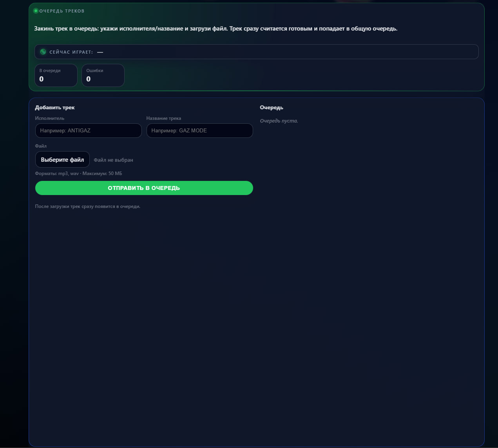Click the green status dot beside ОЧЕРЕДЬ ТРЕКОВ
This screenshot has height=448, width=498.
point(36,11)
